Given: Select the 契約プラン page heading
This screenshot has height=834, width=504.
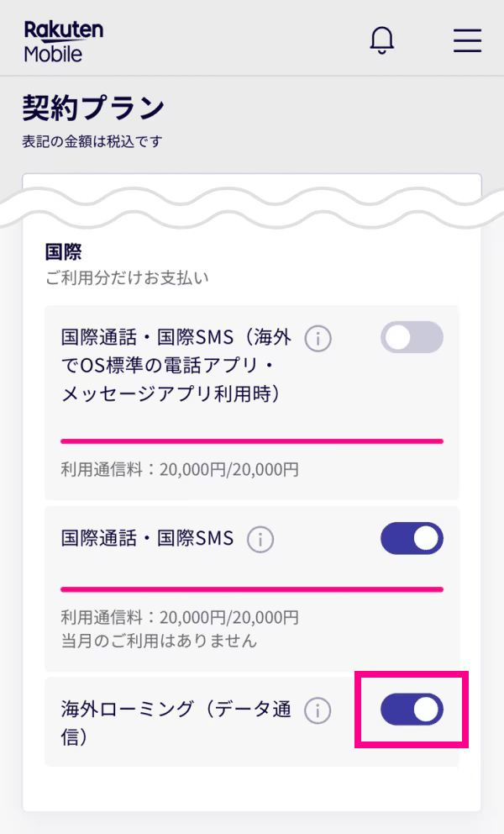Looking at the screenshot, I should pyautogui.click(x=92, y=108).
